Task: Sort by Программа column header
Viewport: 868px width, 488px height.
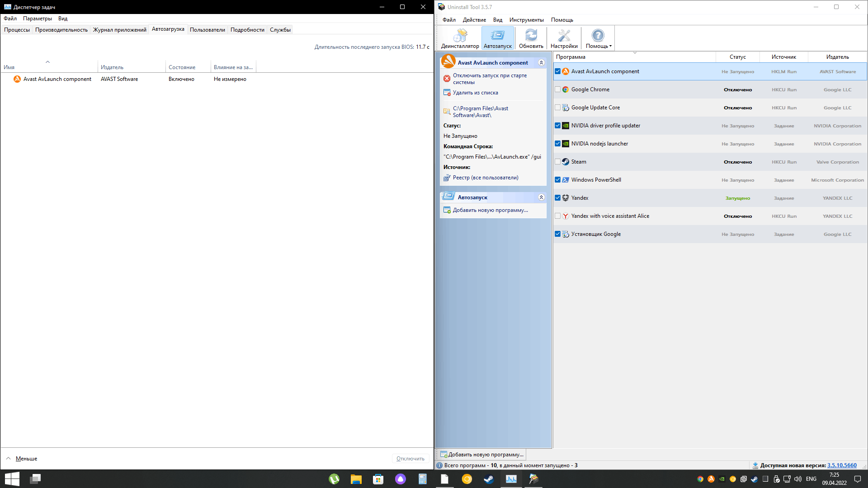Action: [x=634, y=57]
